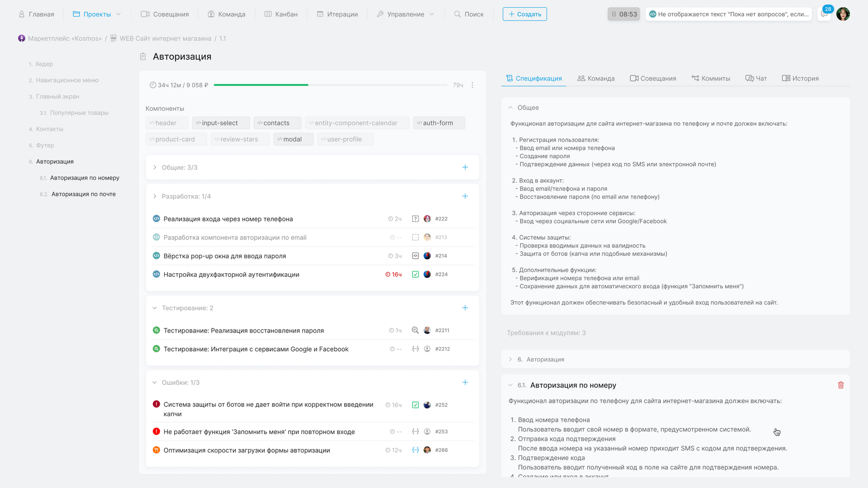868x488 pixels.
Task: Click the status icon of task #2211
Action: click(x=415, y=330)
